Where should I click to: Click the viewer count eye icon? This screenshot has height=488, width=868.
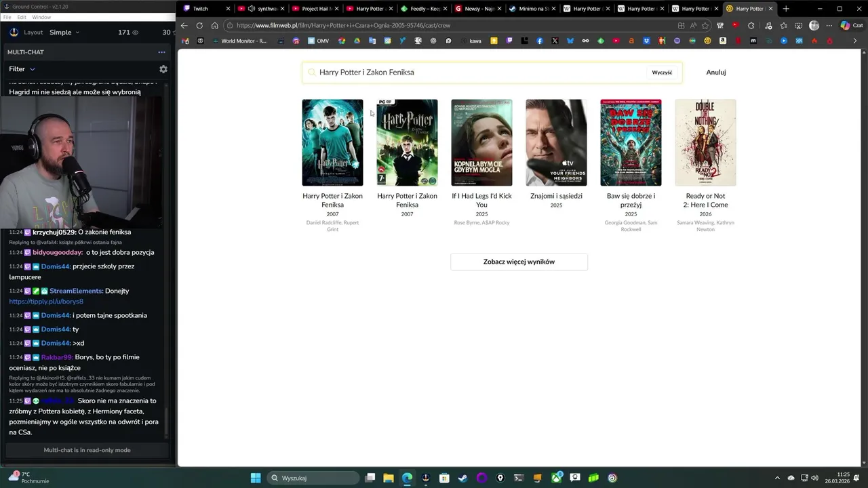click(135, 33)
